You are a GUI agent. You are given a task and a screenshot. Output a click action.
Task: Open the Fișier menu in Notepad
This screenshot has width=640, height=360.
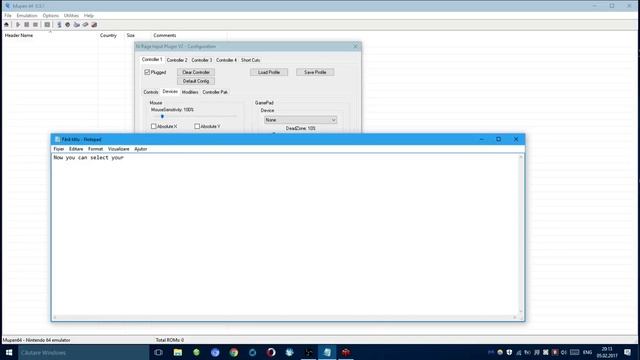click(x=59, y=149)
